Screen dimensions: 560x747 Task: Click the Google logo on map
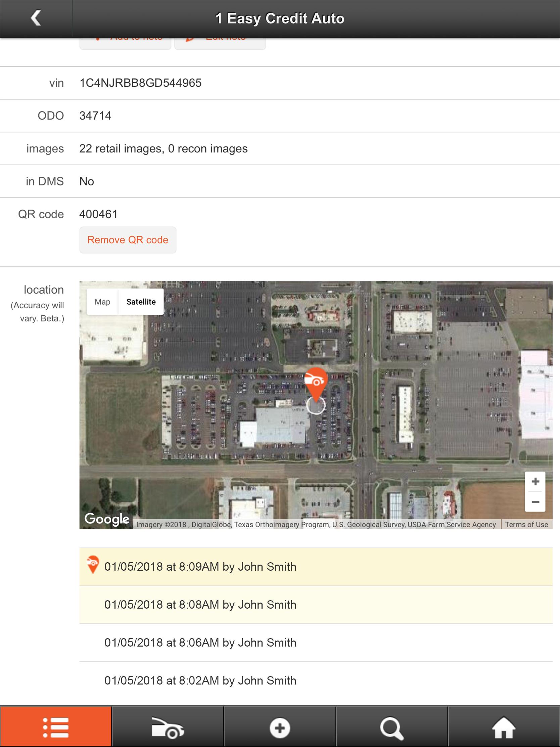coord(107,519)
